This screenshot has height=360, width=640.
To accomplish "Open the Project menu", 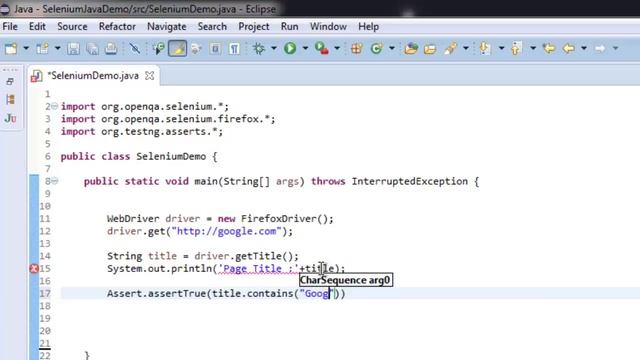I will (254, 27).
